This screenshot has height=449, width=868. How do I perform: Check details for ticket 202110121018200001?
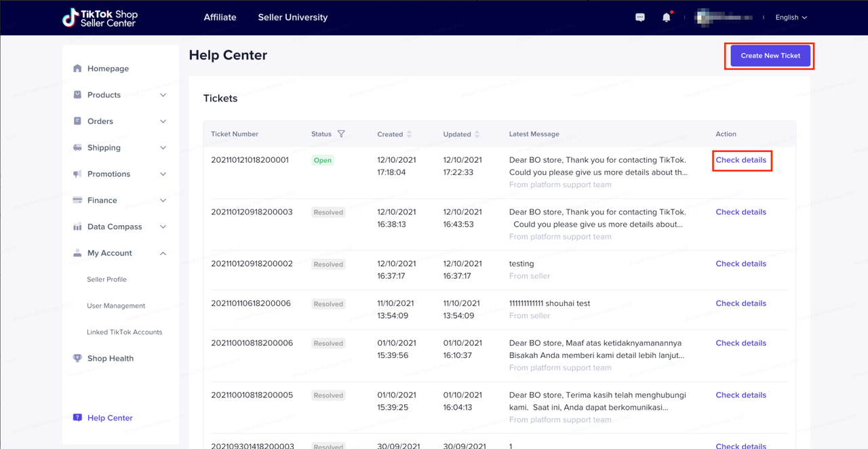741,160
